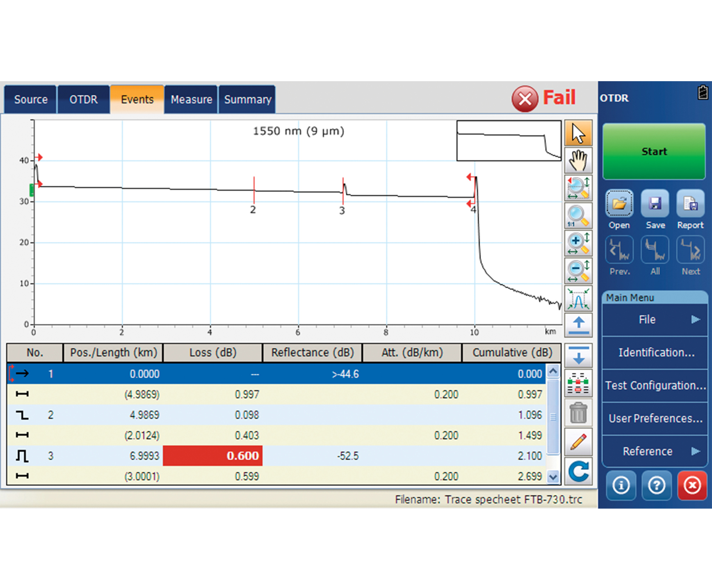712x588 pixels.
Task: Save trace with floppy disk icon
Action: point(655,204)
